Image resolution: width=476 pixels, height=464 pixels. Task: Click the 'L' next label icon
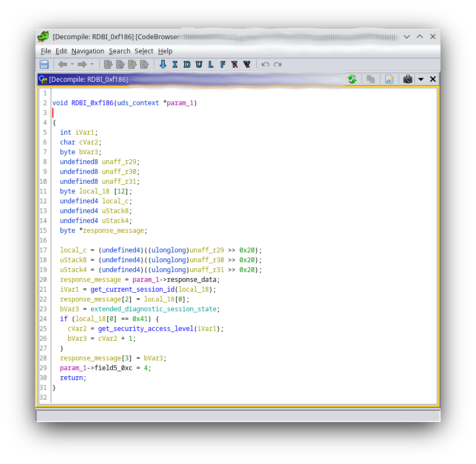[x=211, y=64]
